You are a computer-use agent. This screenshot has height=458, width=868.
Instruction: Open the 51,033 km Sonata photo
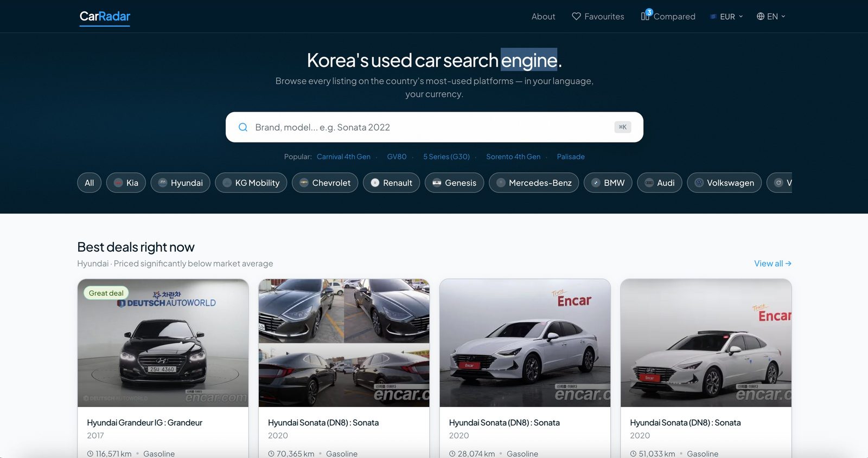click(706, 343)
